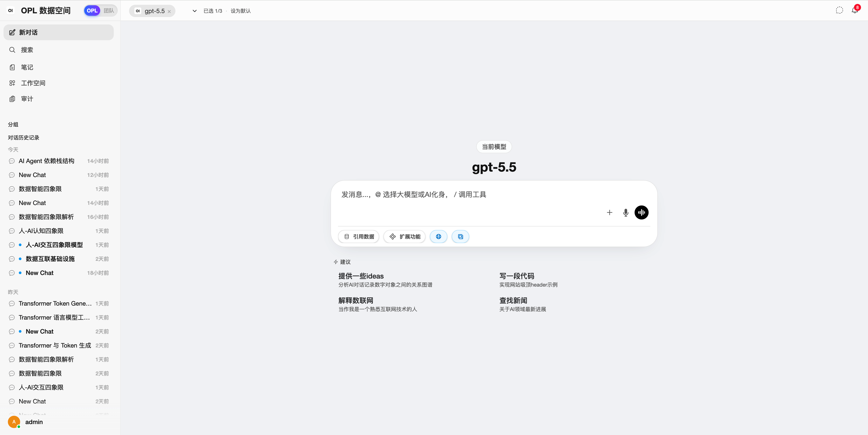
Task: Choose suggestion 解释数联网
Action: [x=377, y=304]
